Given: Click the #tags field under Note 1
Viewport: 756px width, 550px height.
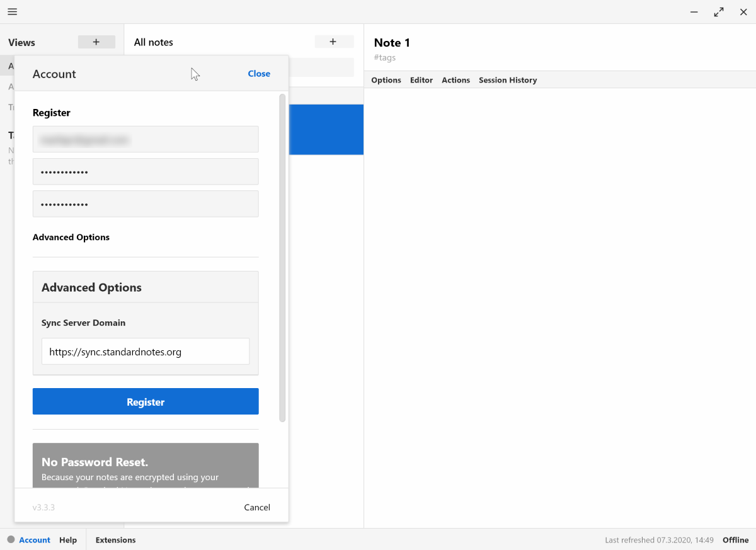Looking at the screenshot, I should (x=385, y=57).
